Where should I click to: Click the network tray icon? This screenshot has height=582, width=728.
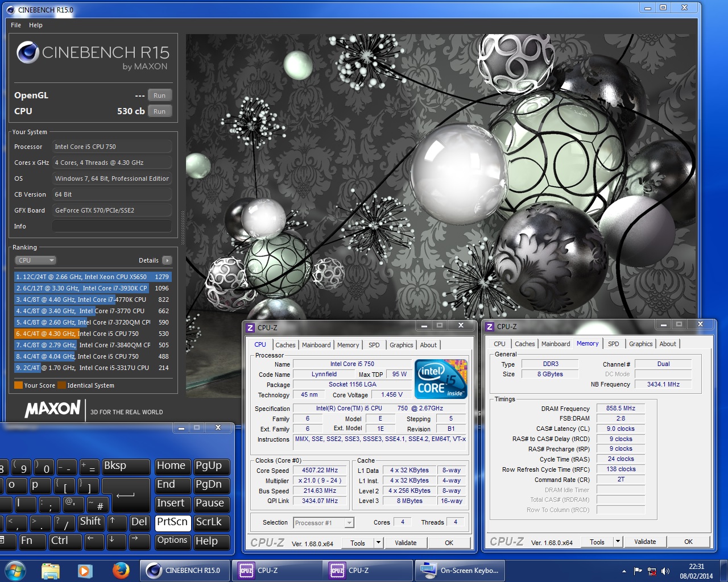[x=652, y=571]
